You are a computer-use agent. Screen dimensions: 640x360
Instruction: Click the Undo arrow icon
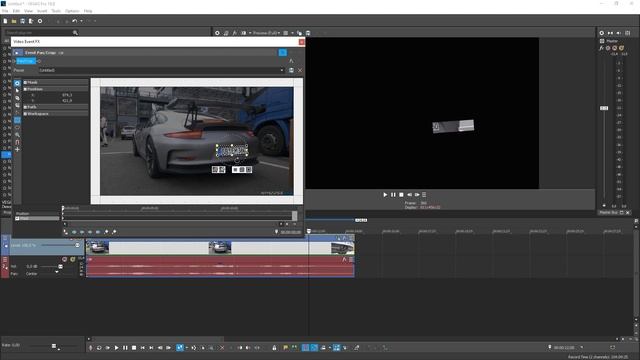[74, 21]
